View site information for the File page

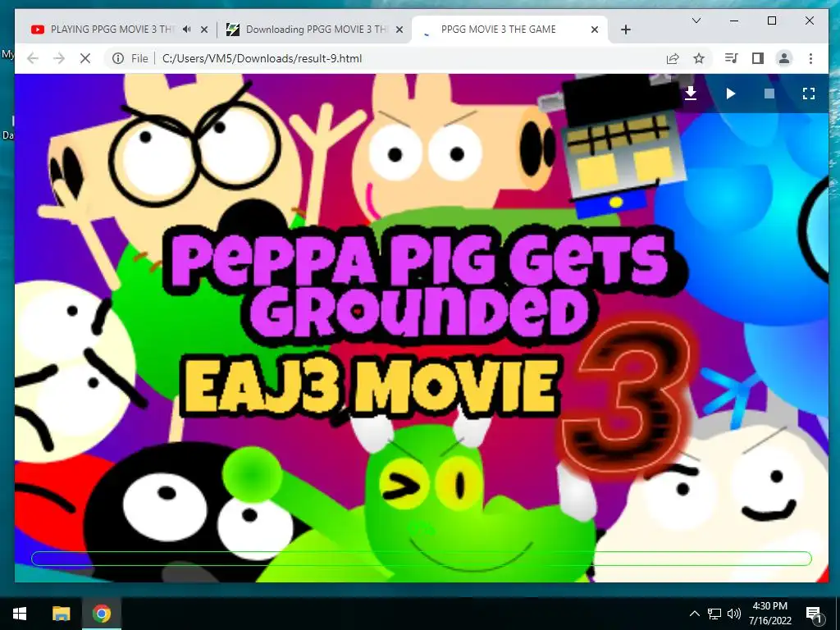[118, 58]
